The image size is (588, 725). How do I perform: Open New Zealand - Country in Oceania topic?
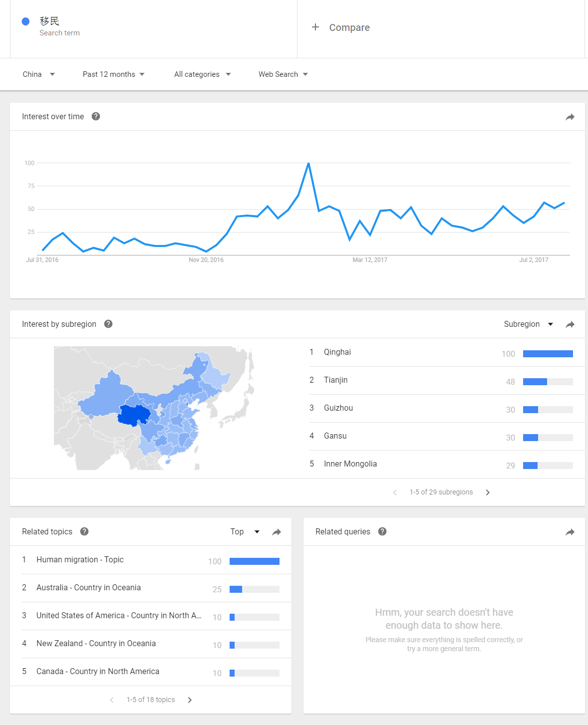point(96,644)
